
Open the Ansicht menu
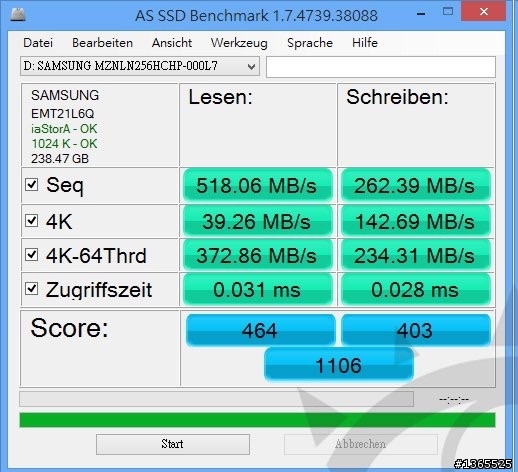click(172, 43)
